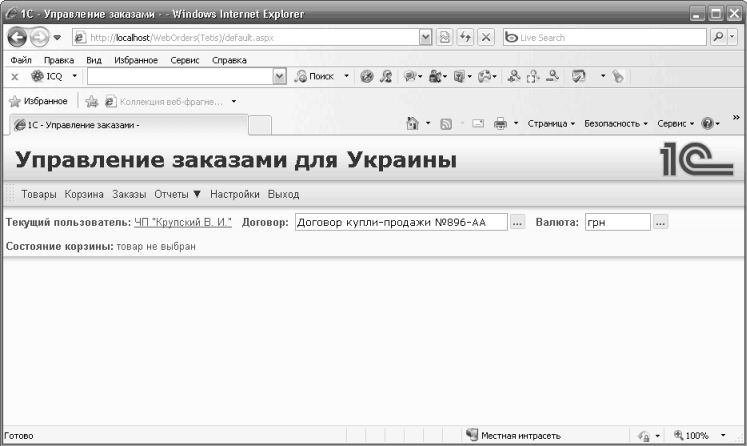Click the user link ЧП "Крупский В. И."

click(x=183, y=222)
